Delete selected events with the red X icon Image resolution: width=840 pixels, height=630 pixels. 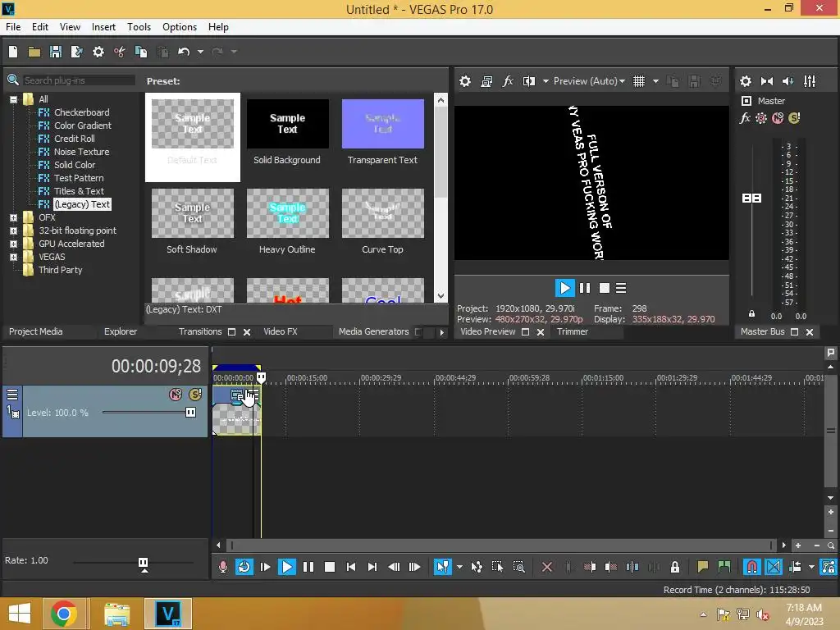click(547, 567)
